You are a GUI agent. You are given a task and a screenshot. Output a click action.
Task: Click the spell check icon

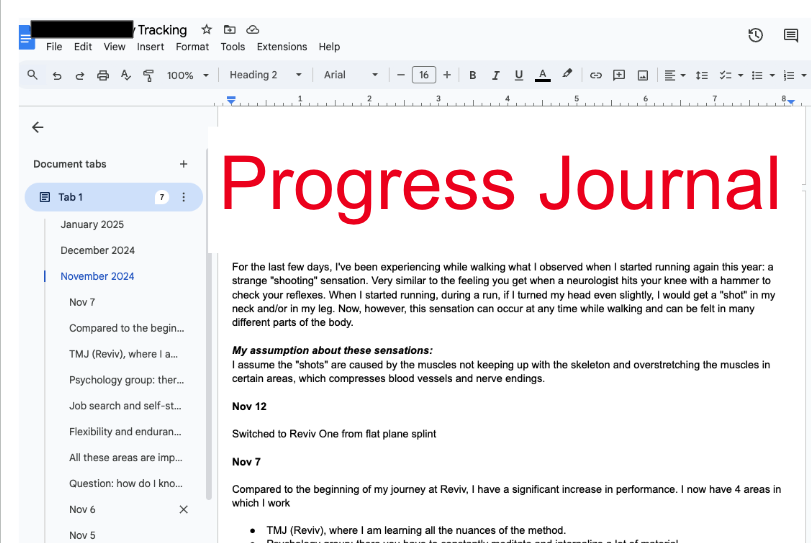click(126, 75)
